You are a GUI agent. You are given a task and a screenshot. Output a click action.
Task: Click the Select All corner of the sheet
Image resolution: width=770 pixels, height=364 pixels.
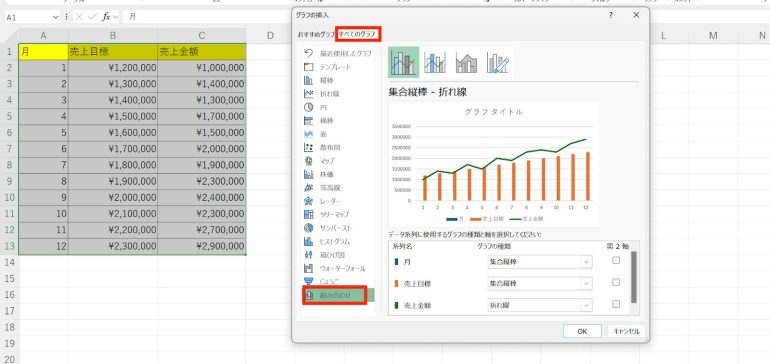[9, 36]
